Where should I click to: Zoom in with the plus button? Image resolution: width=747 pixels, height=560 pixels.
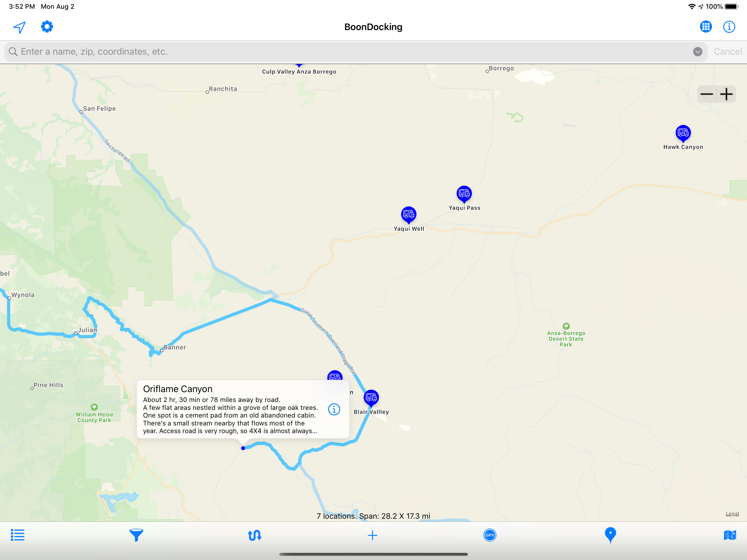(726, 94)
